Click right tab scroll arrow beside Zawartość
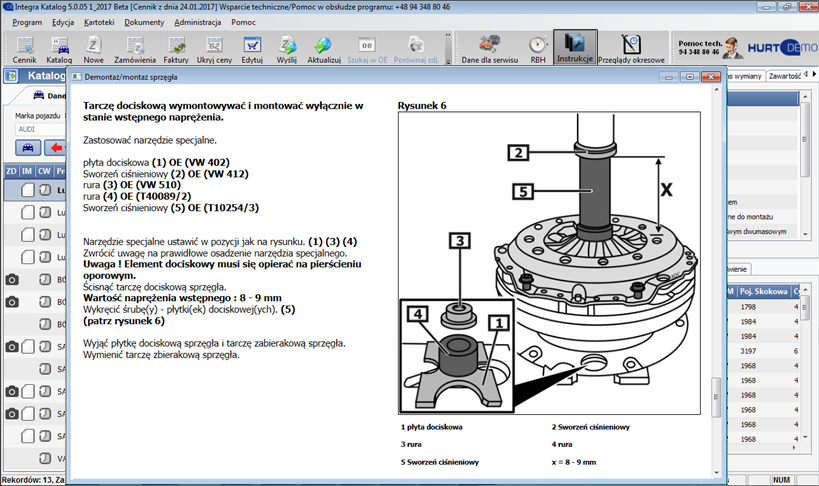This screenshot has width=819, height=486. (x=814, y=74)
